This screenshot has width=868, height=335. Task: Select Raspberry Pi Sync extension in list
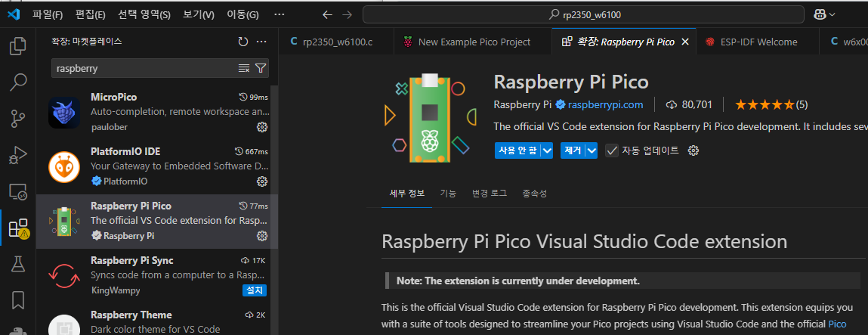point(153,276)
